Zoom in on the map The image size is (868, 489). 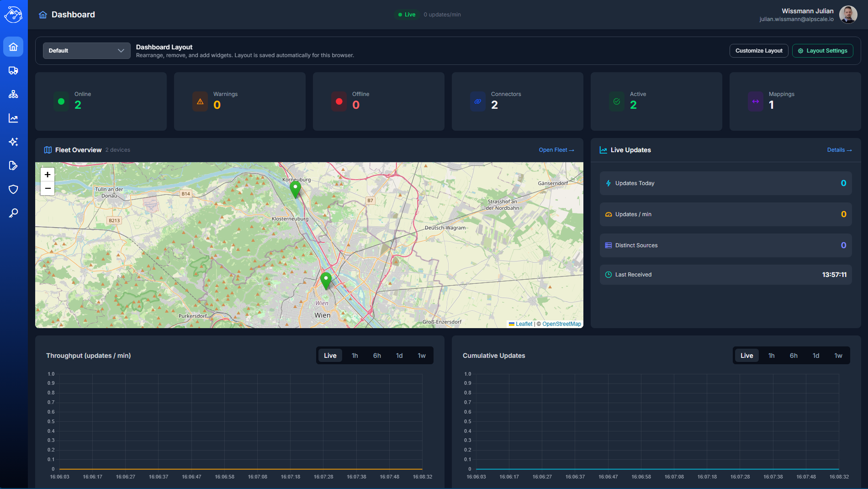point(48,175)
